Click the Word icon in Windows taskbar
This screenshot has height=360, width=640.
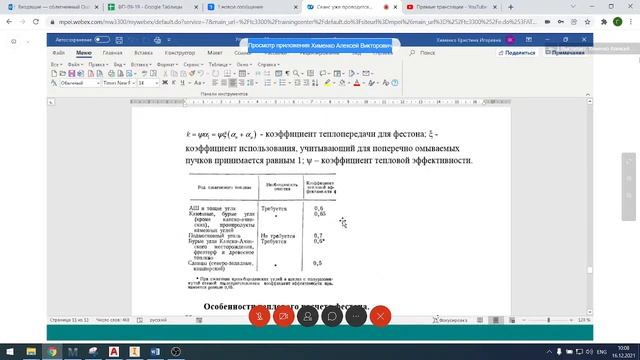tap(155, 351)
